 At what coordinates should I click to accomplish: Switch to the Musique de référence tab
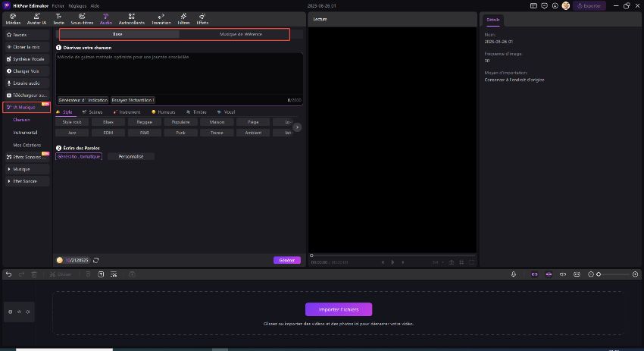(x=241, y=34)
